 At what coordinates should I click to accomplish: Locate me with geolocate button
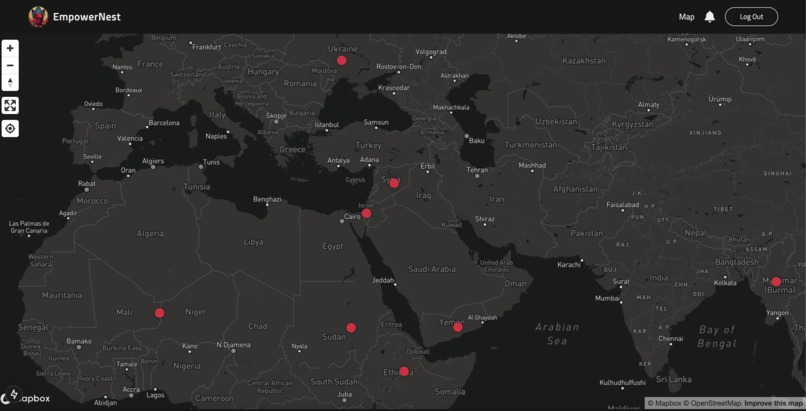(10, 128)
